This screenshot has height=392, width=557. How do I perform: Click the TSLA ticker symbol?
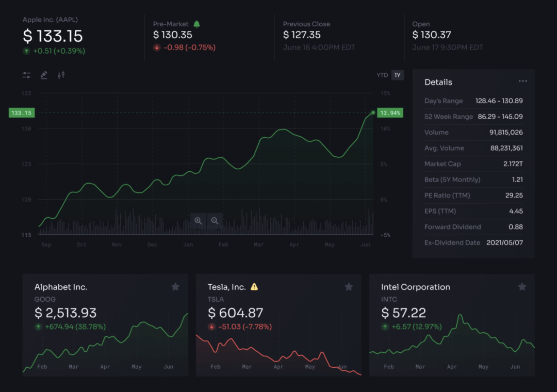216,299
